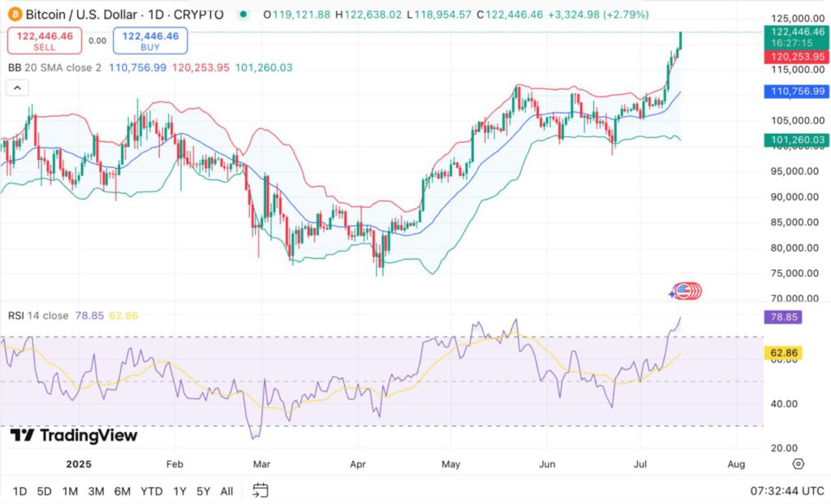Open the US flag economic events marker
Screen dimensions: 831x504
click(687, 291)
